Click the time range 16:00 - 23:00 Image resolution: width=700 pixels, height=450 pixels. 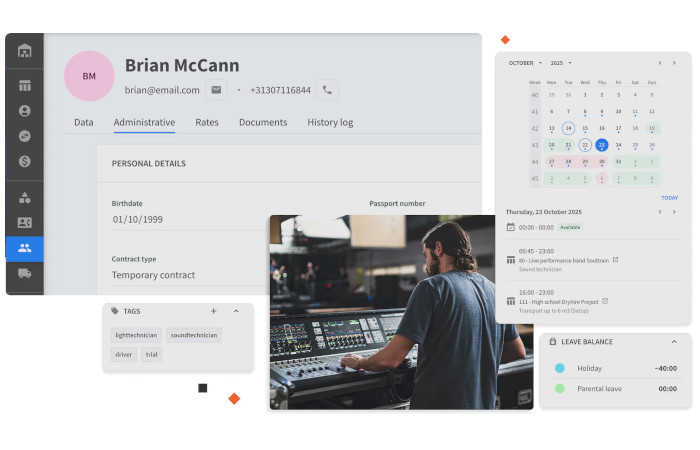(x=536, y=292)
